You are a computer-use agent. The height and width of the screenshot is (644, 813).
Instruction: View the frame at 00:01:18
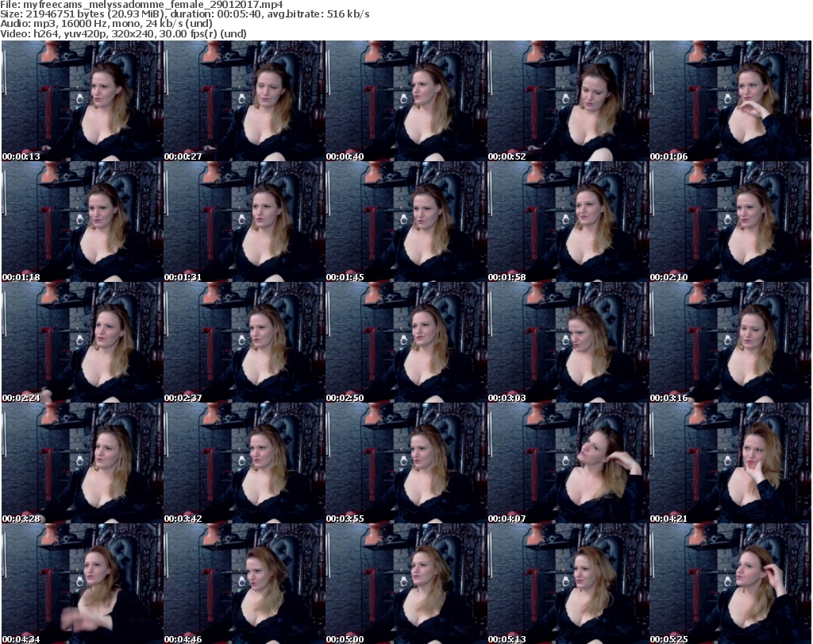(x=83, y=222)
